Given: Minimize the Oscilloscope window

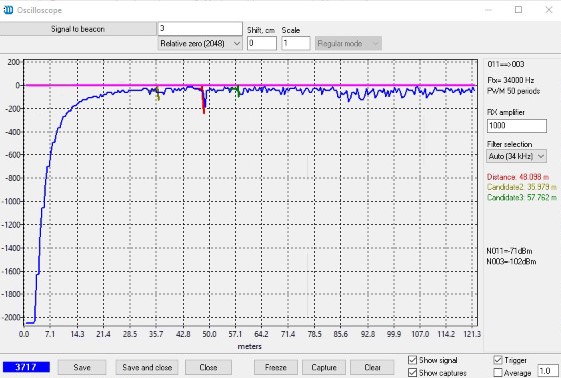Looking at the screenshot, I should (x=488, y=10).
